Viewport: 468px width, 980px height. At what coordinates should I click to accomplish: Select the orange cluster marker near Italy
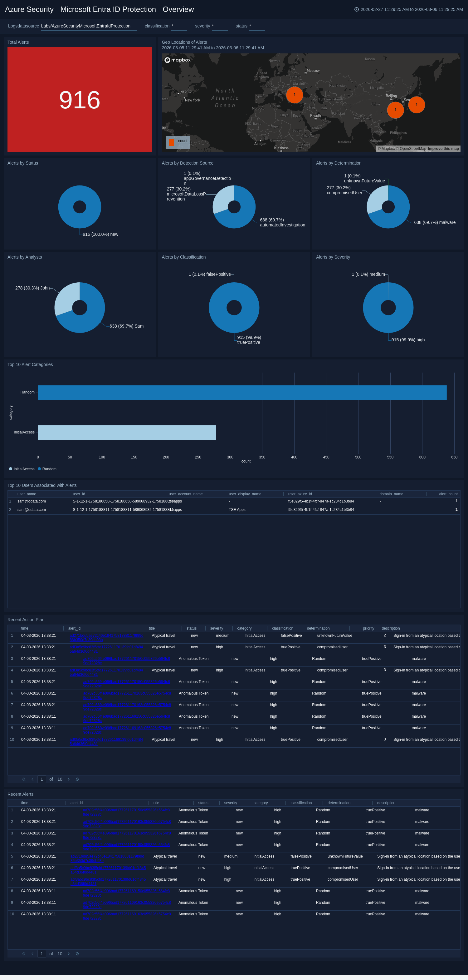pyautogui.click(x=294, y=95)
